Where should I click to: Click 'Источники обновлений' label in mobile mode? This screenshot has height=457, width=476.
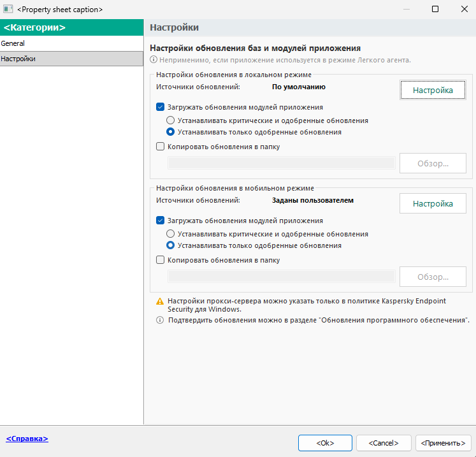pyautogui.click(x=198, y=200)
